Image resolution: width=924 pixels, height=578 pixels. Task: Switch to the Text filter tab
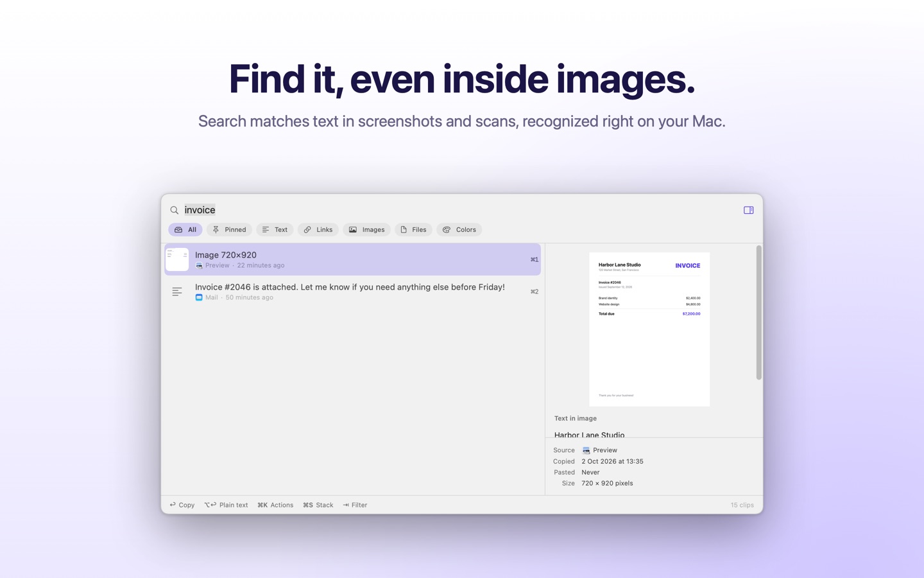tap(275, 229)
